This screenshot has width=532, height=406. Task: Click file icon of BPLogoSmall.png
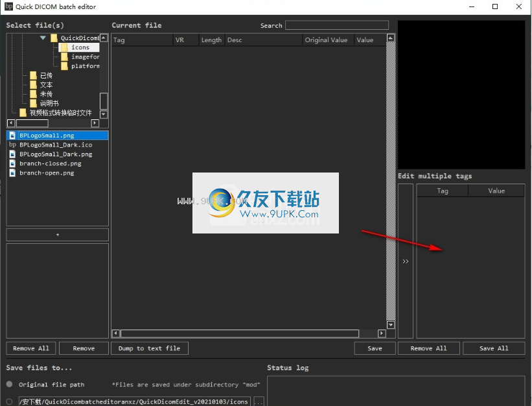12,136
